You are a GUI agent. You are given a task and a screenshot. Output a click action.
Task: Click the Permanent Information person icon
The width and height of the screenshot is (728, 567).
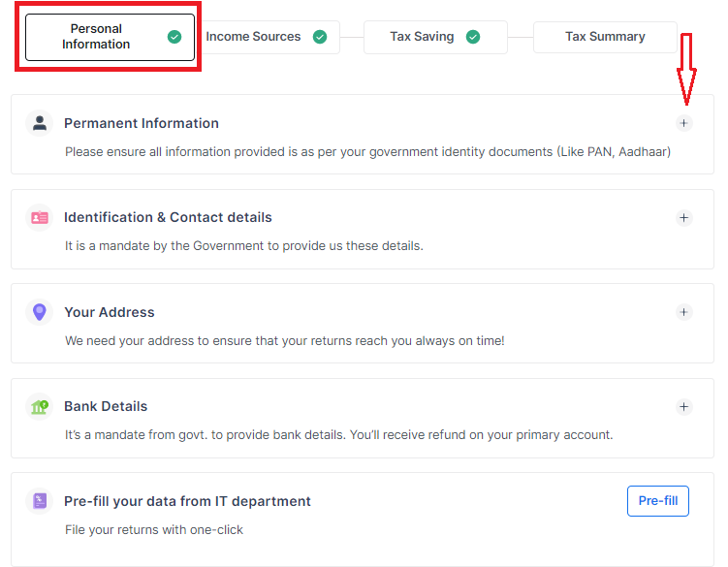tap(39, 123)
